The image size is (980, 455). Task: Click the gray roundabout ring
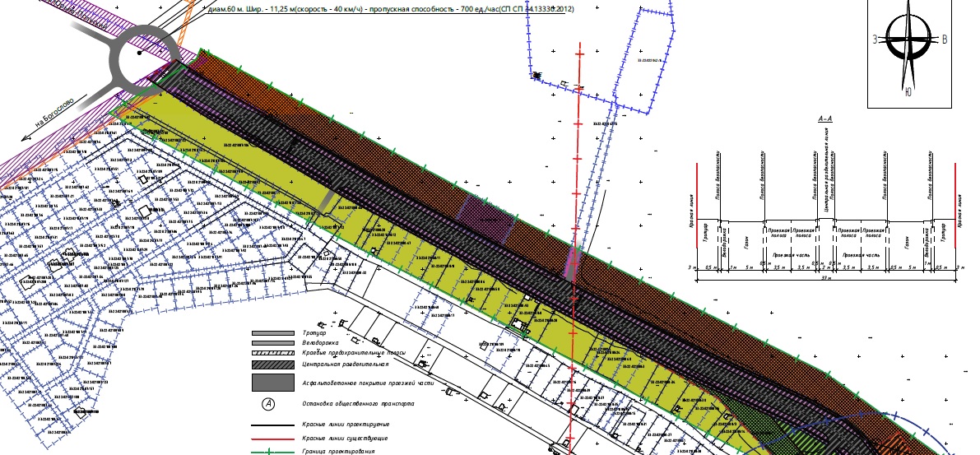tap(146, 56)
